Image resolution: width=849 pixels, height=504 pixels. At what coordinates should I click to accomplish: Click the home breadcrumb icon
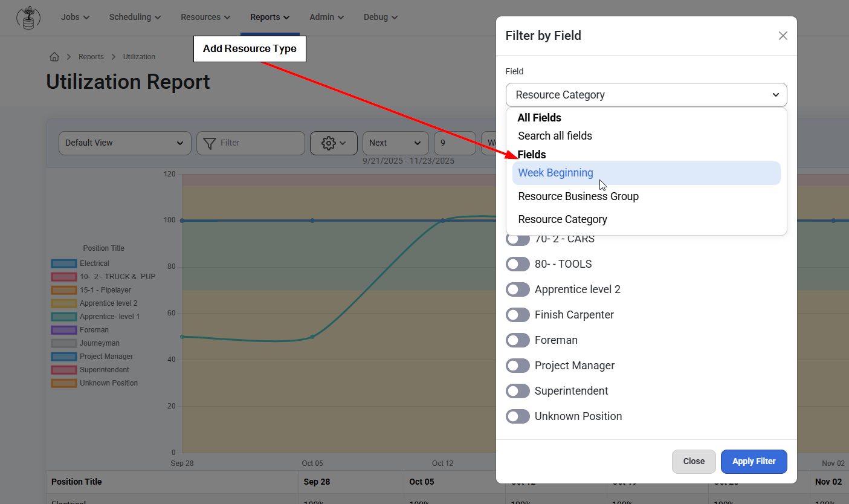[x=54, y=57]
